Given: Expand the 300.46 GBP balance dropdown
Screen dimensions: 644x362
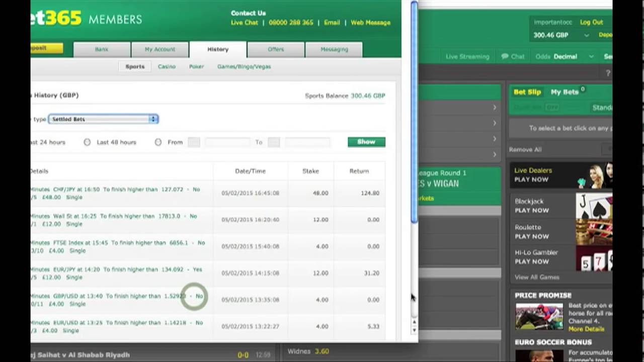Looking at the screenshot, I should click(x=587, y=35).
